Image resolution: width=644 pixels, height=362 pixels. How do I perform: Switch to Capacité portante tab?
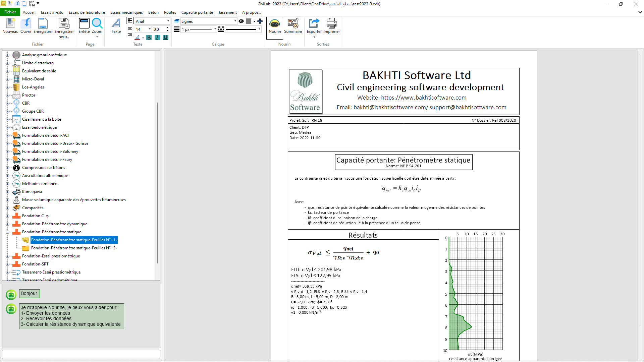click(197, 12)
